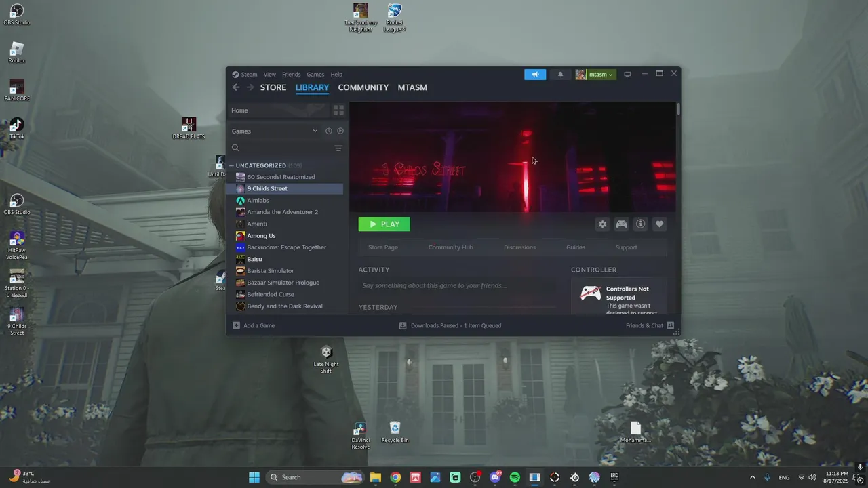The width and height of the screenshot is (868, 488).
Task: Open the Friends menu
Action: pyautogui.click(x=291, y=75)
